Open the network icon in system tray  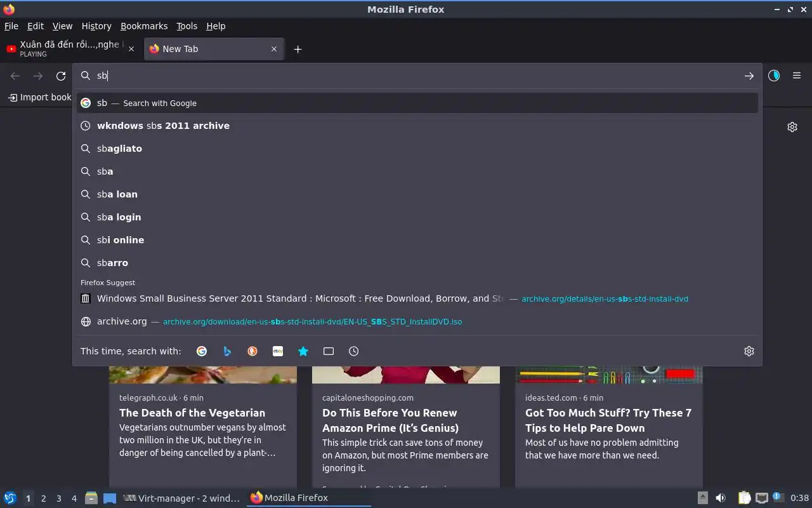(x=762, y=498)
